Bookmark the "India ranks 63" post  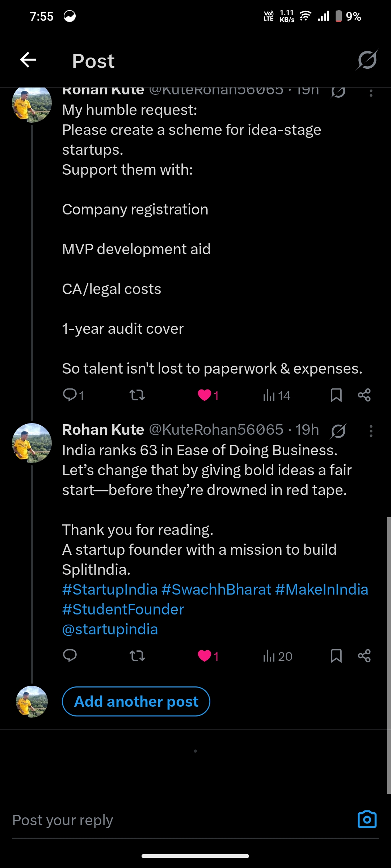click(x=336, y=656)
